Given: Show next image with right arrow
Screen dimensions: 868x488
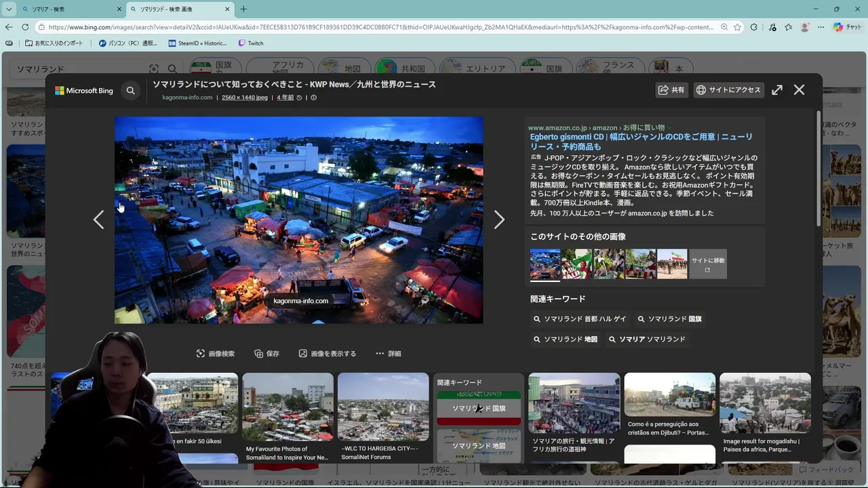Looking at the screenshot, I should [499, 220].
